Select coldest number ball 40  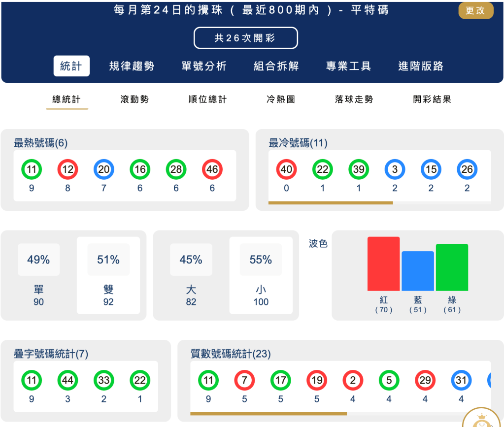(286, 169)
